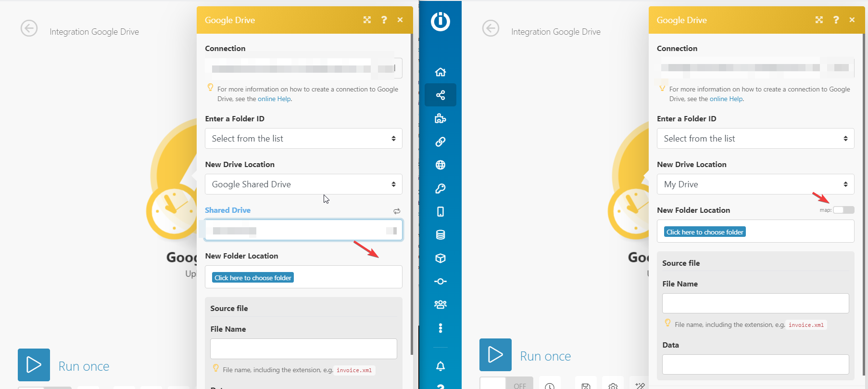
Task: Open schedule clock icon in right toolbar
Action: point(550,385)
